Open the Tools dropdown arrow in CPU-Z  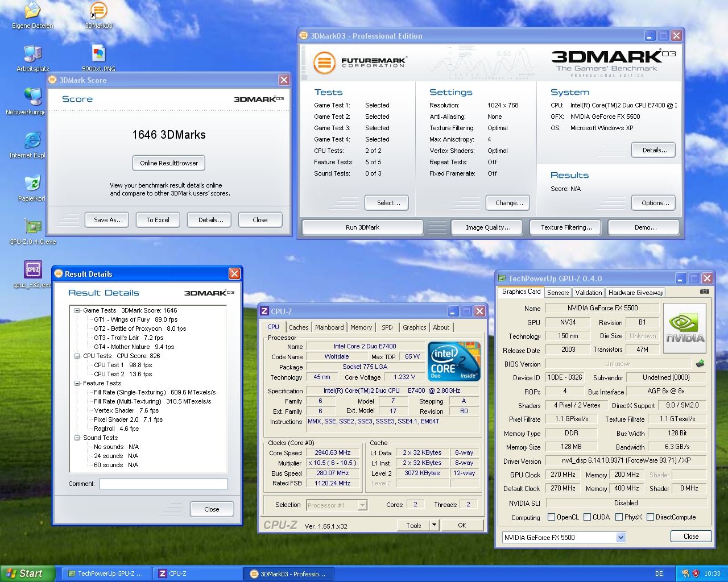(x=434, y=525)
